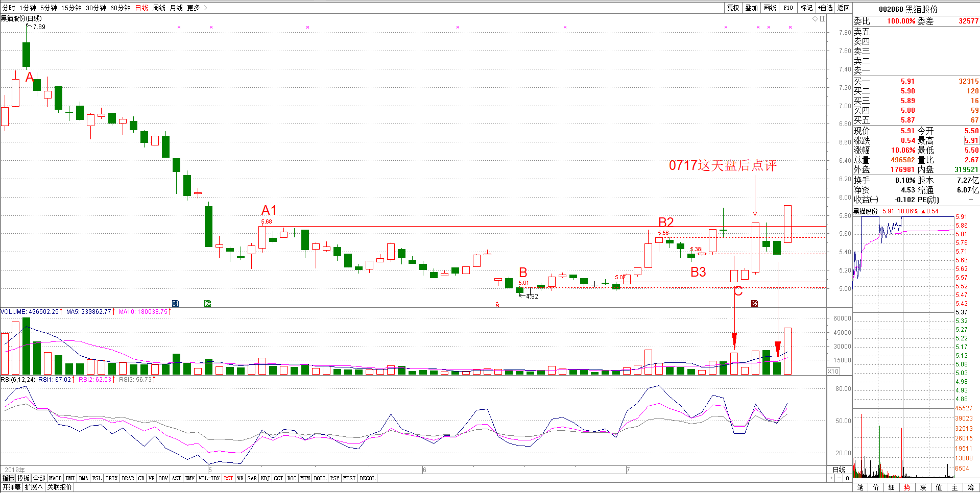The width and height of the screenshot is (980, 493).
Task: Select the 15分钟 period
Action: coord(71,8)
